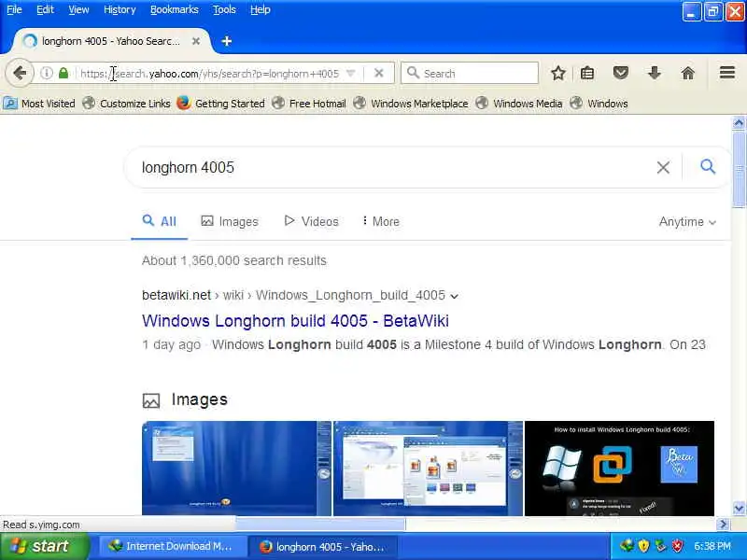Open the History menu
Screen dimensions: 747x560
click(x=120, y=9)
